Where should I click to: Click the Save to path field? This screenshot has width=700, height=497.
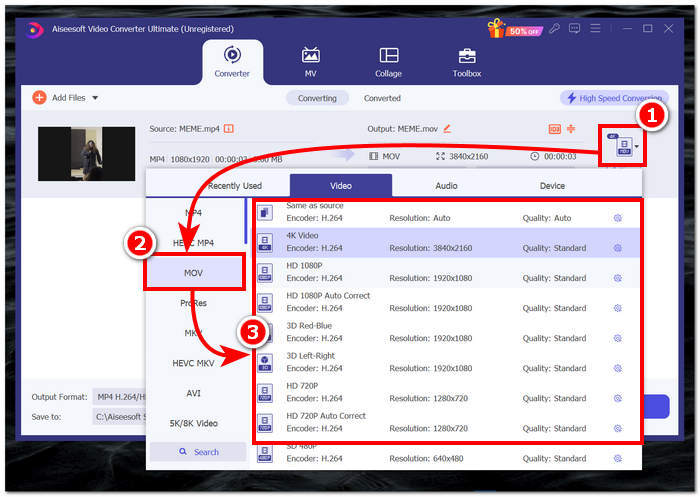pos(119,417)
